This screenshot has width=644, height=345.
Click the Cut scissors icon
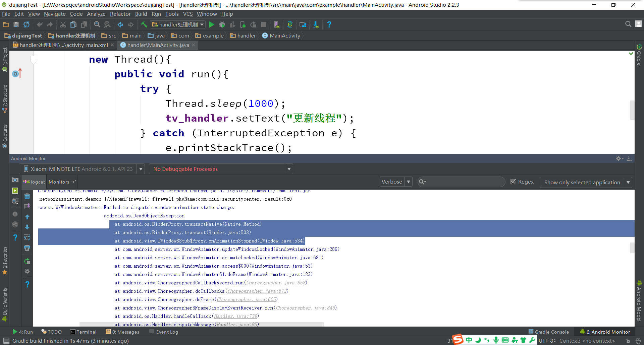coord(63,24)
